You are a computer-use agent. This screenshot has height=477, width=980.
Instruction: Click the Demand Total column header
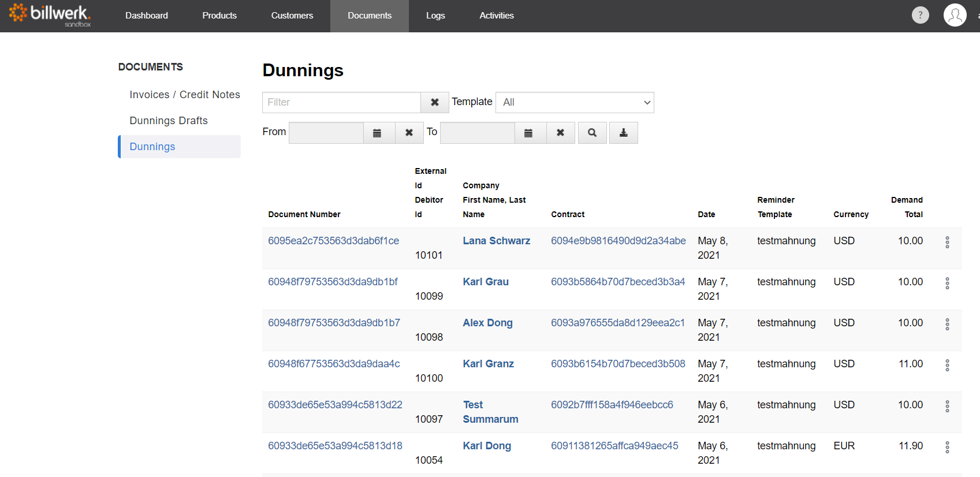[907, 207]
